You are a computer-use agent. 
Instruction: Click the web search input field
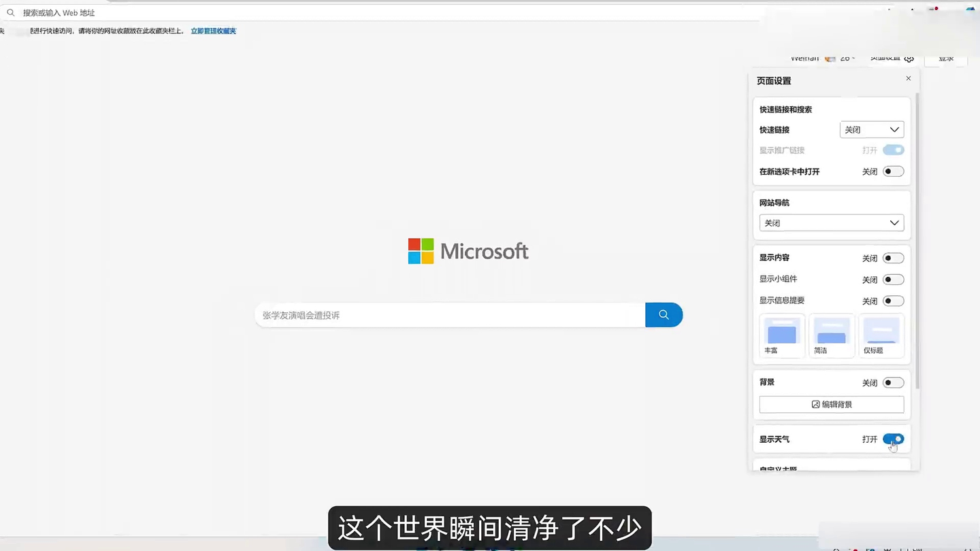(450, 315)
